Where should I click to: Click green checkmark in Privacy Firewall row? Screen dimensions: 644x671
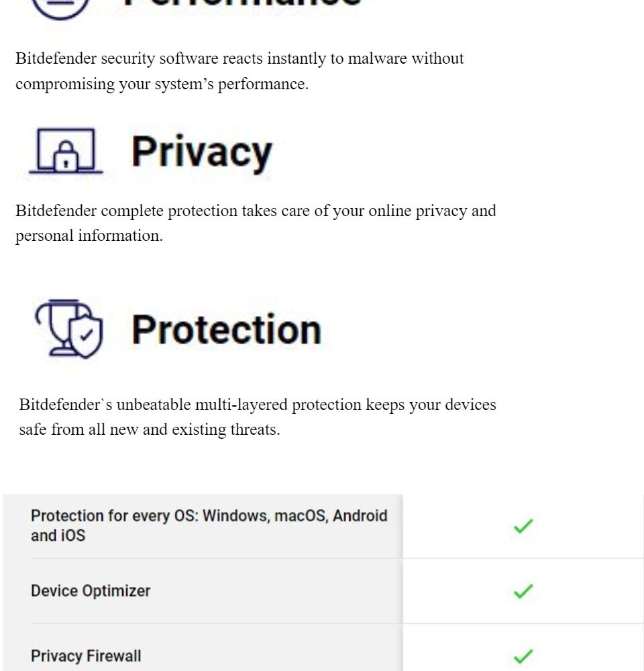point(523,656)
